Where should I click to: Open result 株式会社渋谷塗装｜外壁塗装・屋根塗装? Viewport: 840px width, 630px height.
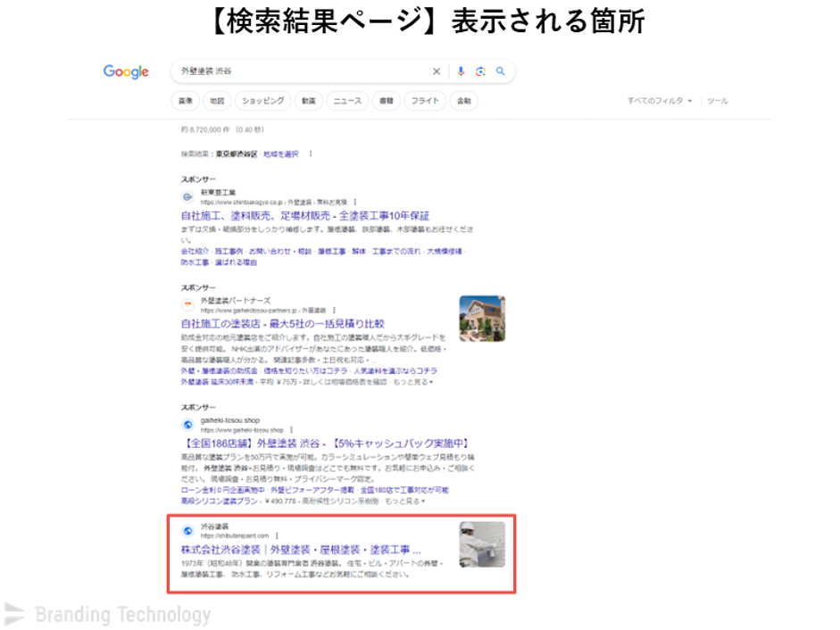pyautogui.click(x=301, y=550)
